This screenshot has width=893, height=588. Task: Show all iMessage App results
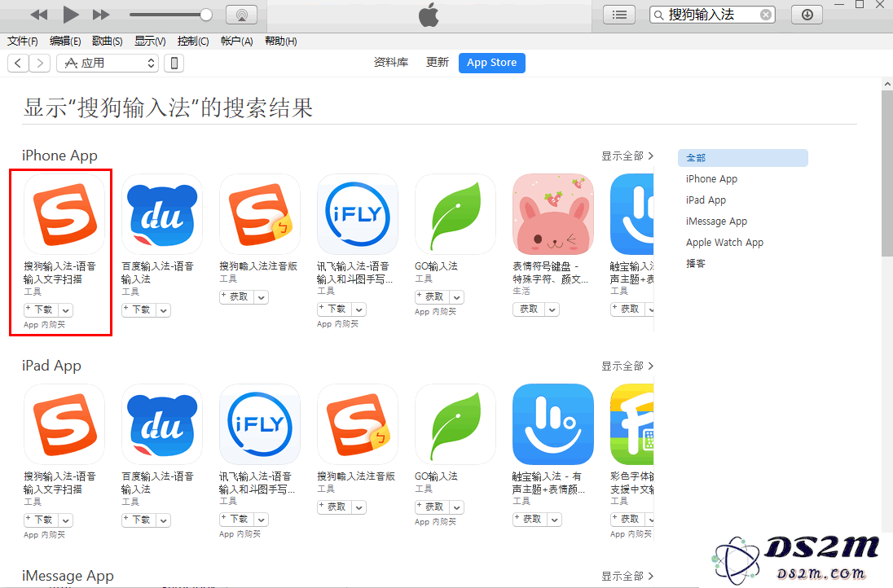pyautogui.click(x=627, y=576)
